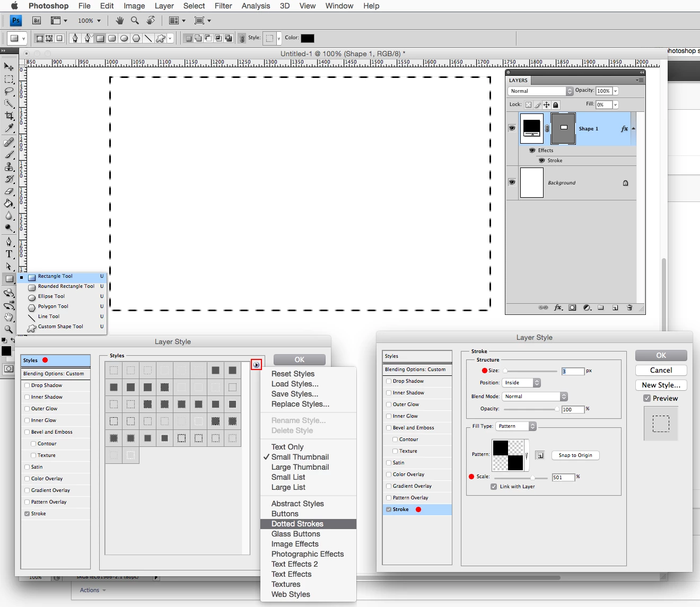Create a new layer in Layers panel
This screenshot has width=700, height=607.
[615, 307]
